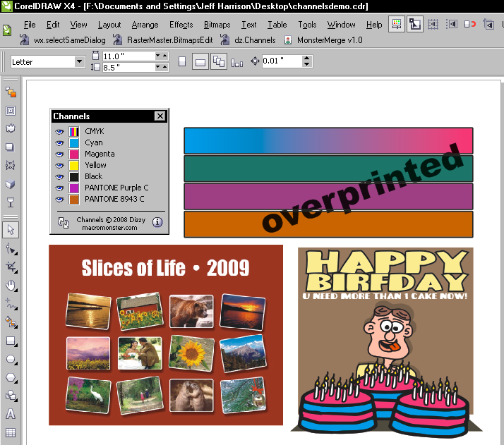
Task: Click the Magenta color swatch
Action: click(x=74, y=154)
